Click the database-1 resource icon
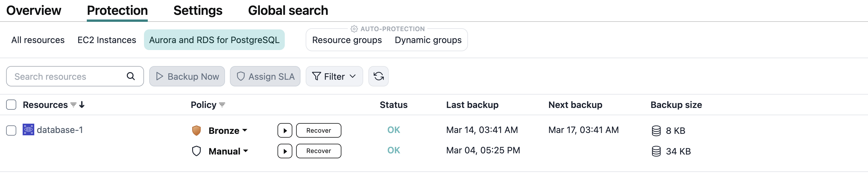 pos(28,130)
